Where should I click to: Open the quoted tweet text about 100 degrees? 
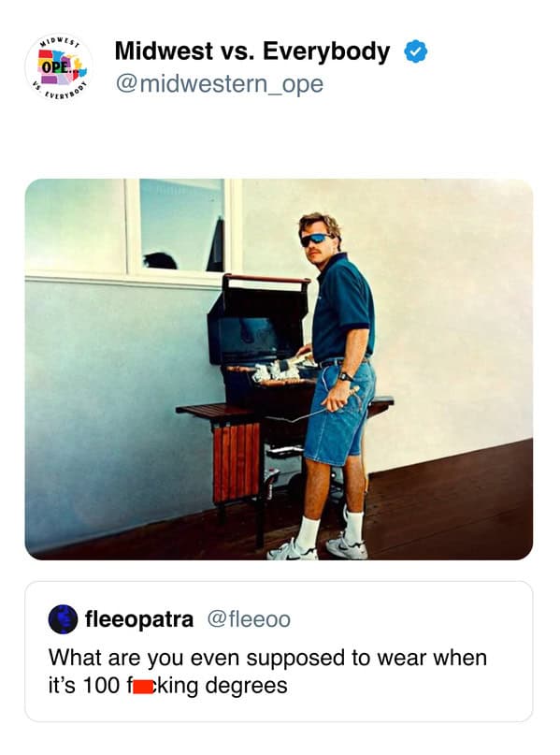(x=267, y=671)
